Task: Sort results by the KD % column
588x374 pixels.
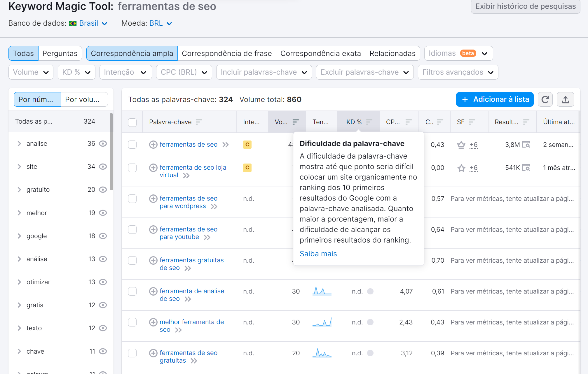Action: (369, 122)
